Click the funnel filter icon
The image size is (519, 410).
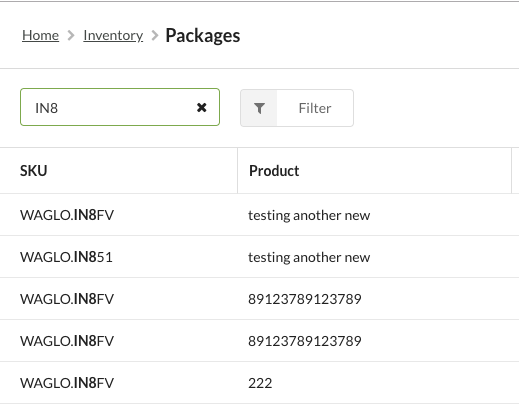click(x=259, y=108)
